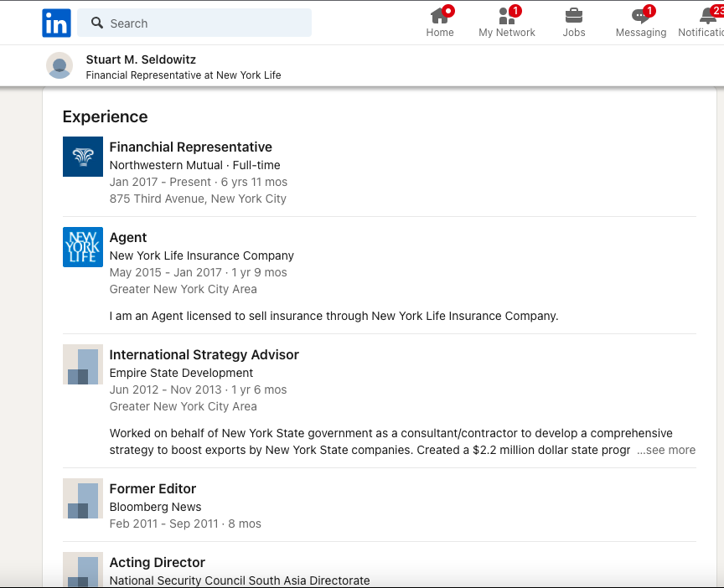The image size is (724, 588).
Task: Click the name Stuart M. Seldowitz
Action: [141, 59]
